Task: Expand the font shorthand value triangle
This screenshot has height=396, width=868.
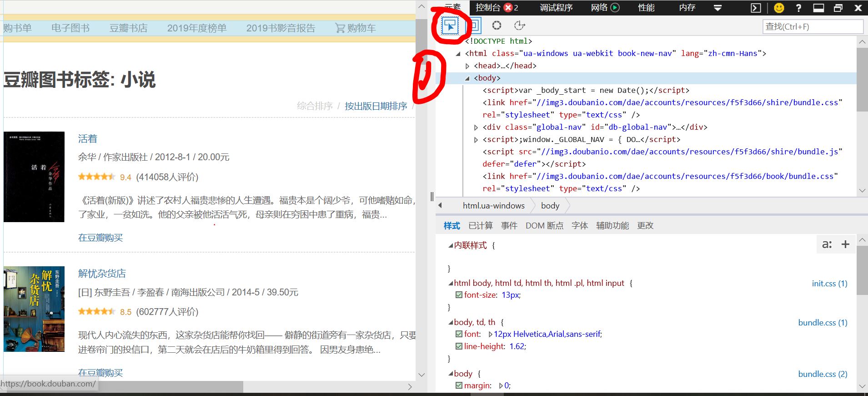Action: (x=490, y=334)
